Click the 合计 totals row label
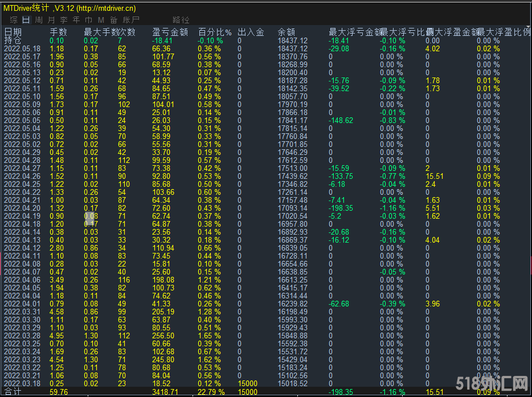This screenshot has height=397, width=532. point(13,392)
